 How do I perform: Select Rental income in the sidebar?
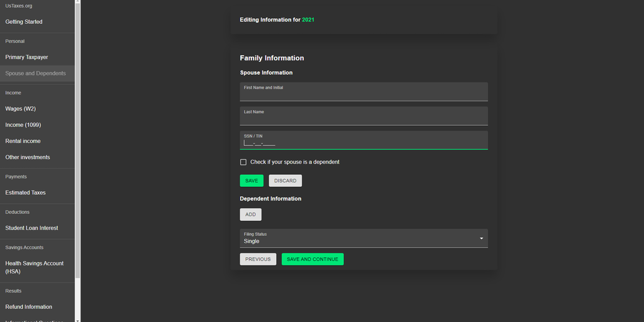(x=23, y=142)
